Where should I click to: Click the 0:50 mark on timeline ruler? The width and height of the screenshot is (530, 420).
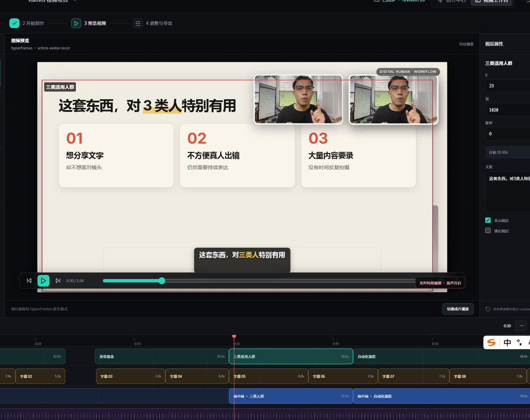[x=435, y=344]
